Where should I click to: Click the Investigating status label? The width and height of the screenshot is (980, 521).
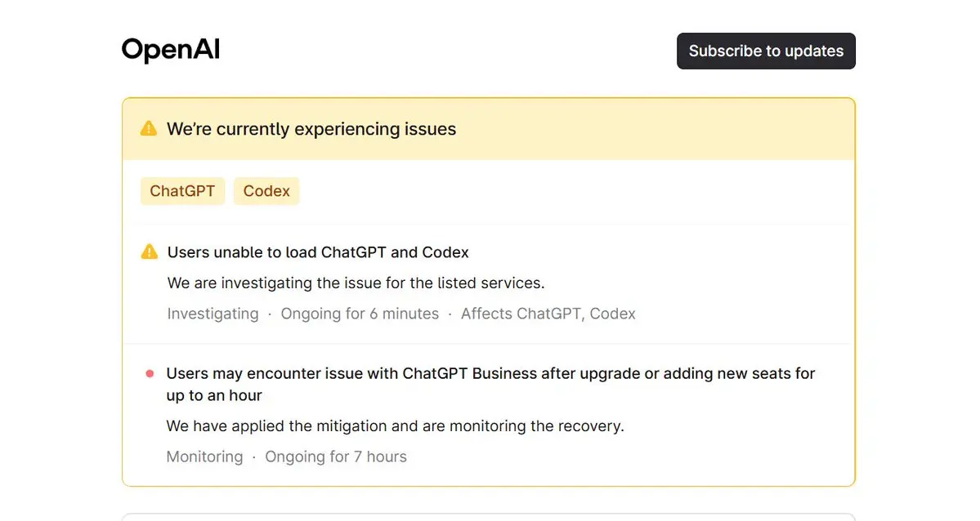(x=213, y=314)
